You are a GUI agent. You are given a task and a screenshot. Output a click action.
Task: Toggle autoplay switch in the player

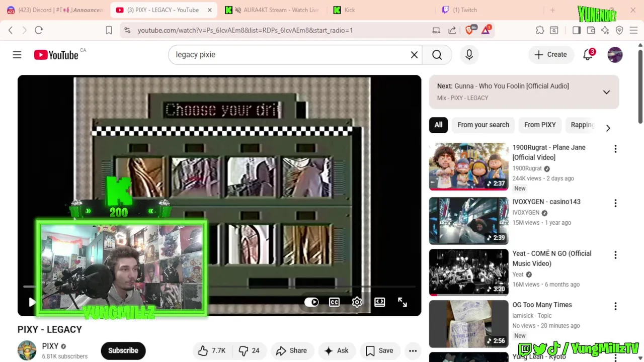tap(311, 302)
